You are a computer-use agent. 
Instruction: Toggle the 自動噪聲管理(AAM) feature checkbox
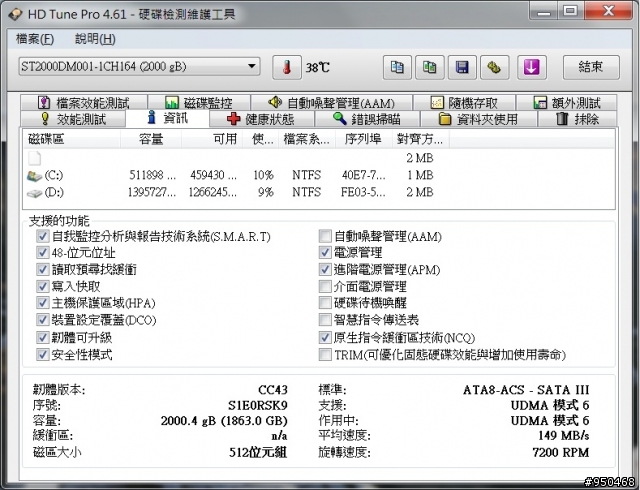click(x=325, y=236)
